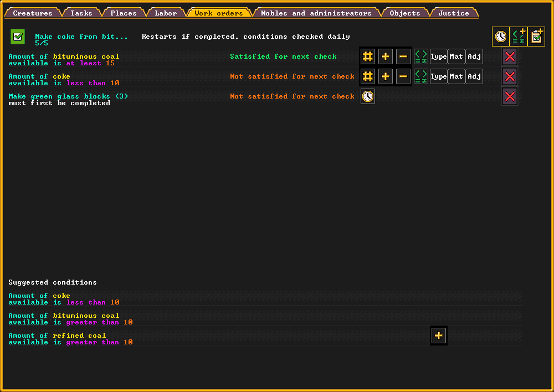This screenshot has height=392, width=554.
Task: Open the Nobles and administrators tab
Action: [316, 13]
